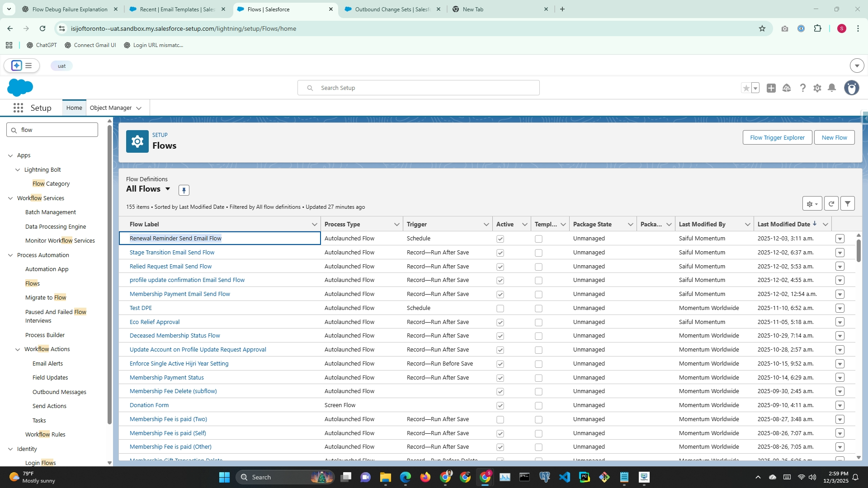Open list view controls gear dropdown
Viewport: 868px width, 488px height.
(812, 204)
